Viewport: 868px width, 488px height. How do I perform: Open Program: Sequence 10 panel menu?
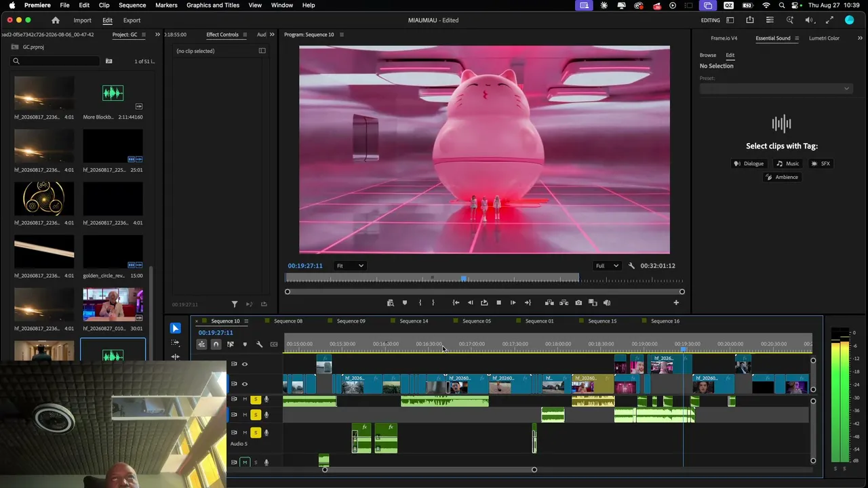click(341, 35)
